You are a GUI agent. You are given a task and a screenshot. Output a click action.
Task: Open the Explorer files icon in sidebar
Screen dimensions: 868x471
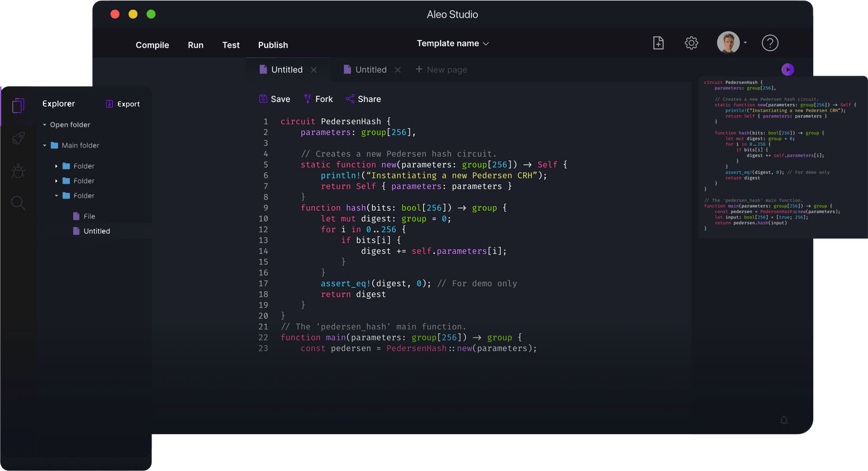pyautogui.click(x=18, y=105)
